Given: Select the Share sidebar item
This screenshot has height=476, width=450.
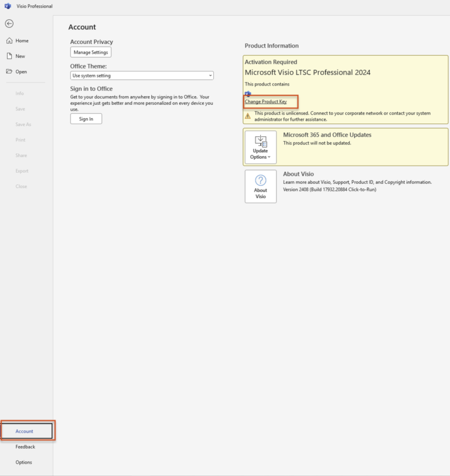Looking at the screenshot, I should click(21, 155).
